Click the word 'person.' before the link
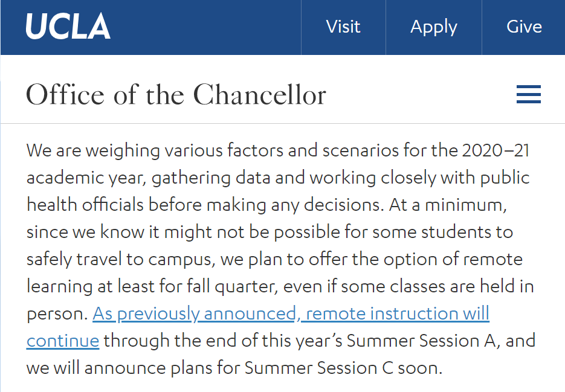This screenshot has width=565, height=392. click(57, 314)
